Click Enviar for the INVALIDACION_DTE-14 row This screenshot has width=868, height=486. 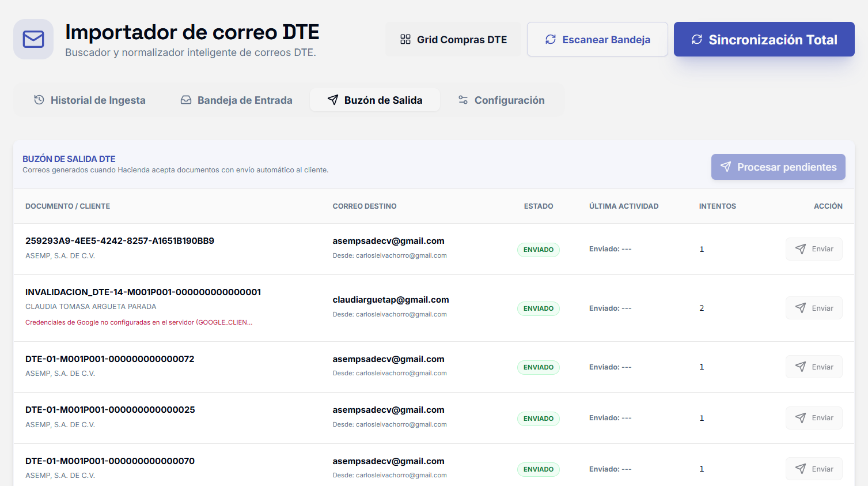pyautogui.click(x=814, y=308)
